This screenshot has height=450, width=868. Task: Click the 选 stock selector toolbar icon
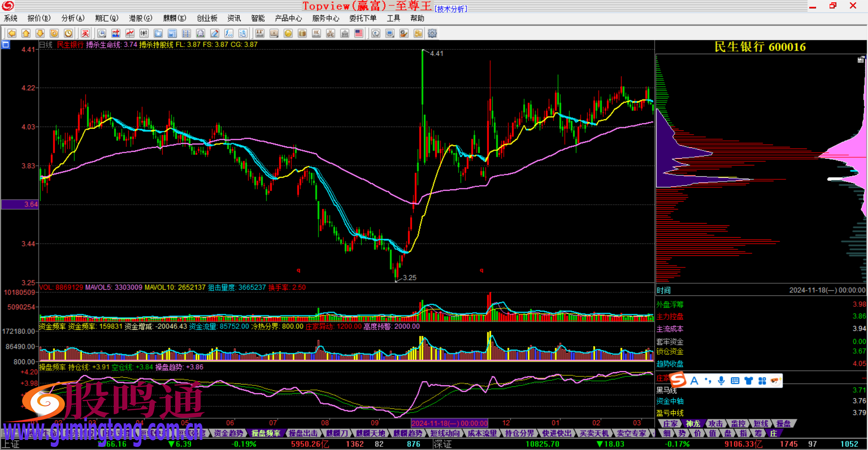click(243, 33)
